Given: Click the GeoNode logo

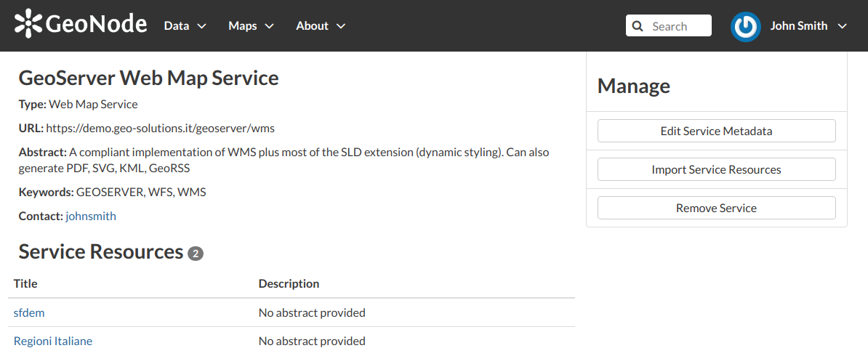Looking at the screenshot, I should 81,25.
